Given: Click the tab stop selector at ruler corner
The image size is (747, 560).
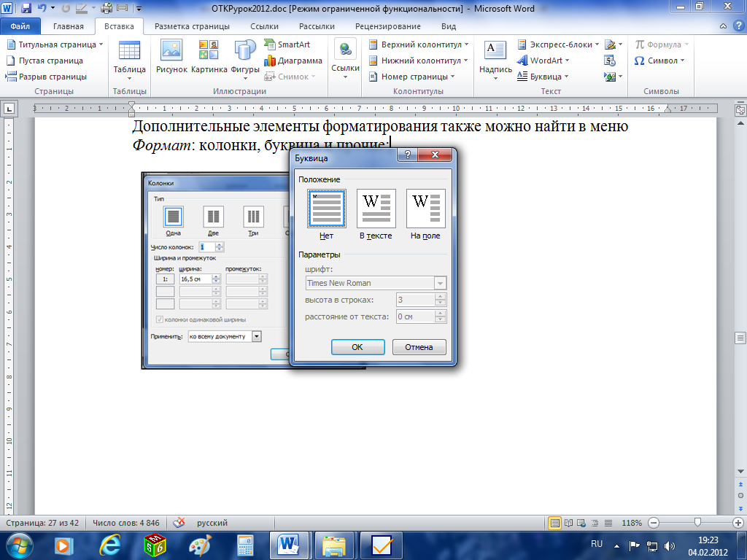Looking at the screenshot, I should (x=9, y=109).
